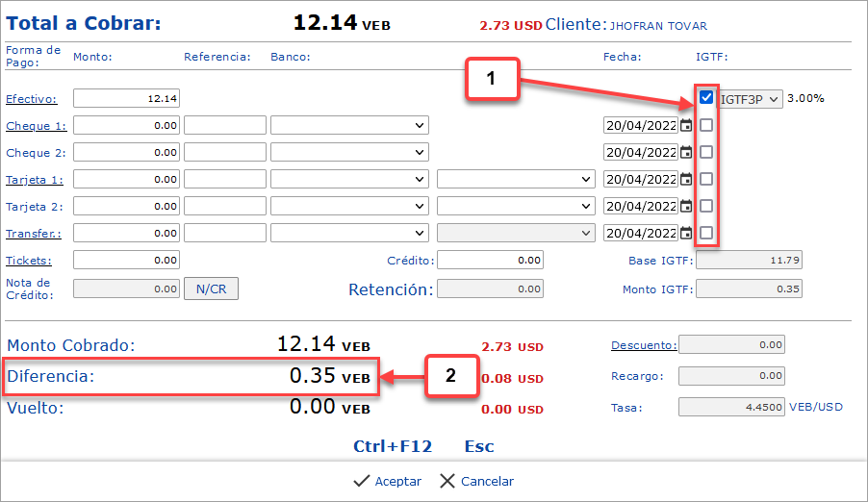Open Tarjeta 1 second dropdown
The image size is (868, 502).
[516, 179]
